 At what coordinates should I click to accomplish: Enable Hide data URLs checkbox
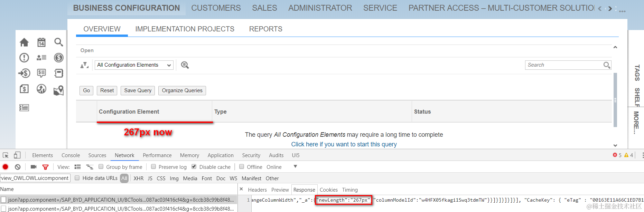[77, 178]
